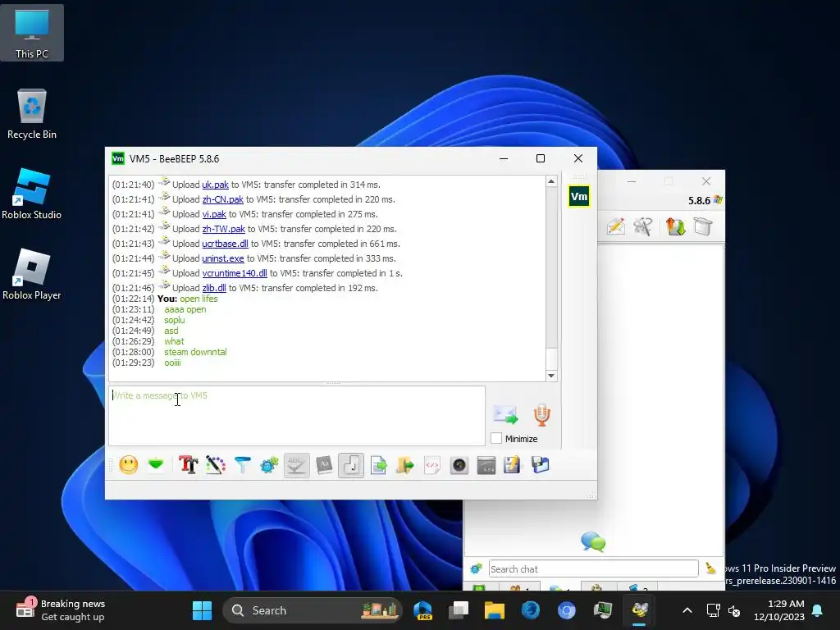Click the send file document icon
Image resolution: width=840 pixels, height=630 pixels.
[379, 464]
